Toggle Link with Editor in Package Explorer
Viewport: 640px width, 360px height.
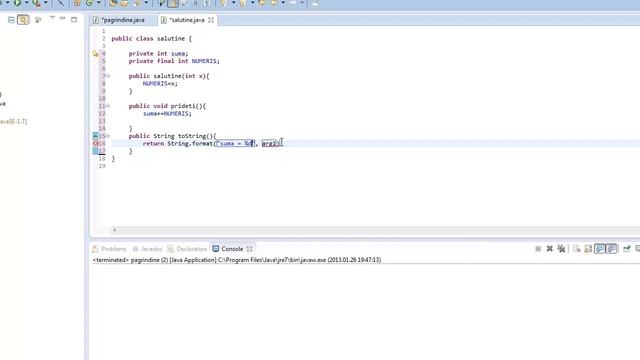coord(23,19)
